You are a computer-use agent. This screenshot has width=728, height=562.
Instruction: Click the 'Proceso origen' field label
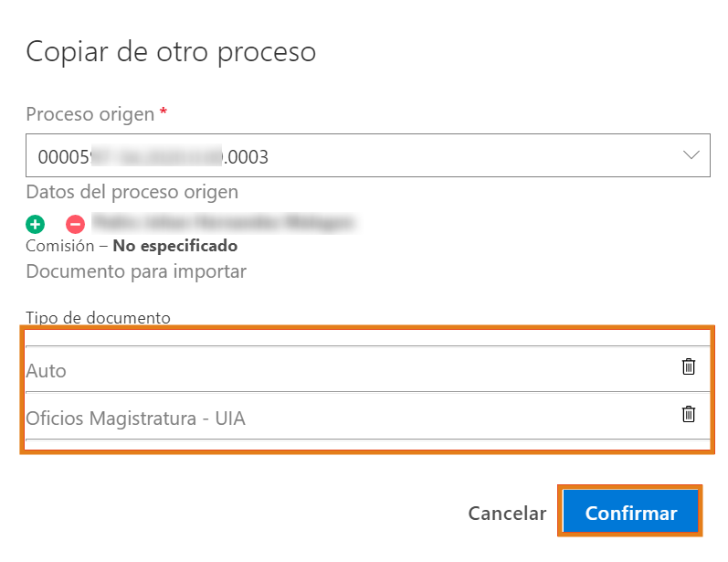(x=90, y=113)
